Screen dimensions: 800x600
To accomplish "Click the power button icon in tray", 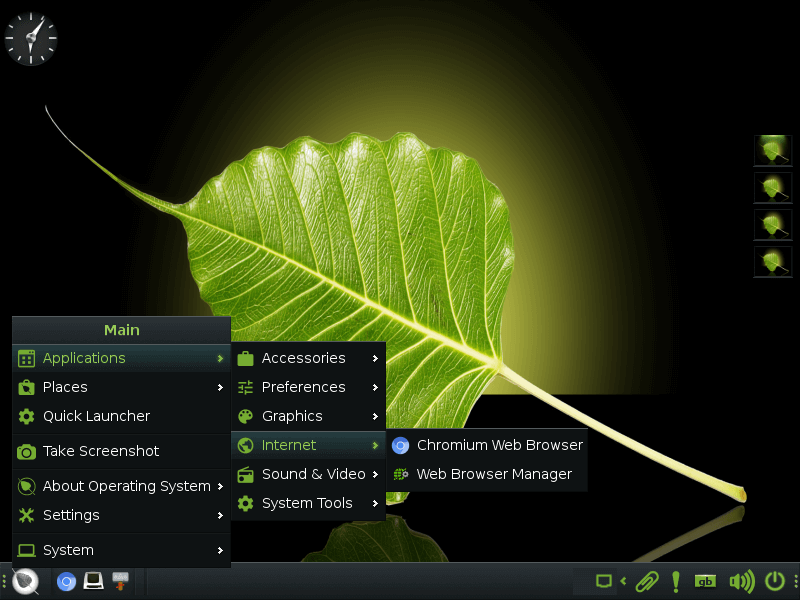I will (x=774, y=581).
